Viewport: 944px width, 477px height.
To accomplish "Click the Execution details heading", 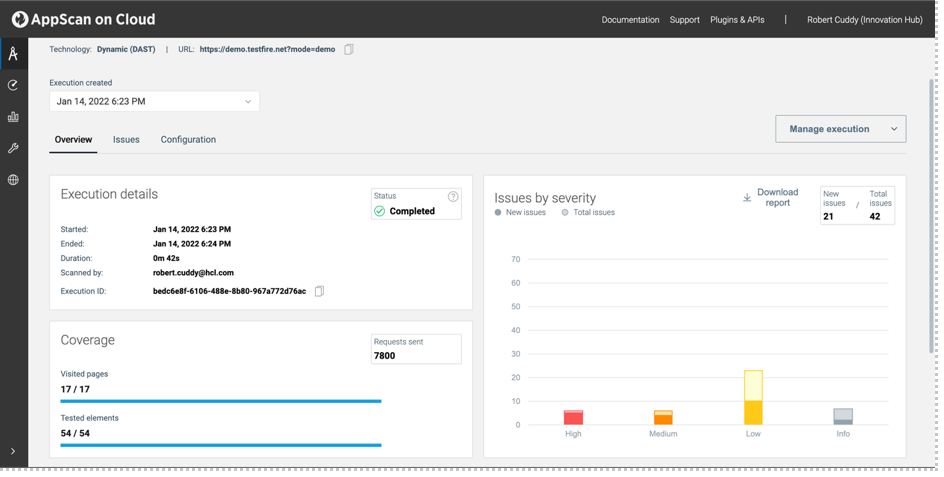I will click(x=109, y=194).
